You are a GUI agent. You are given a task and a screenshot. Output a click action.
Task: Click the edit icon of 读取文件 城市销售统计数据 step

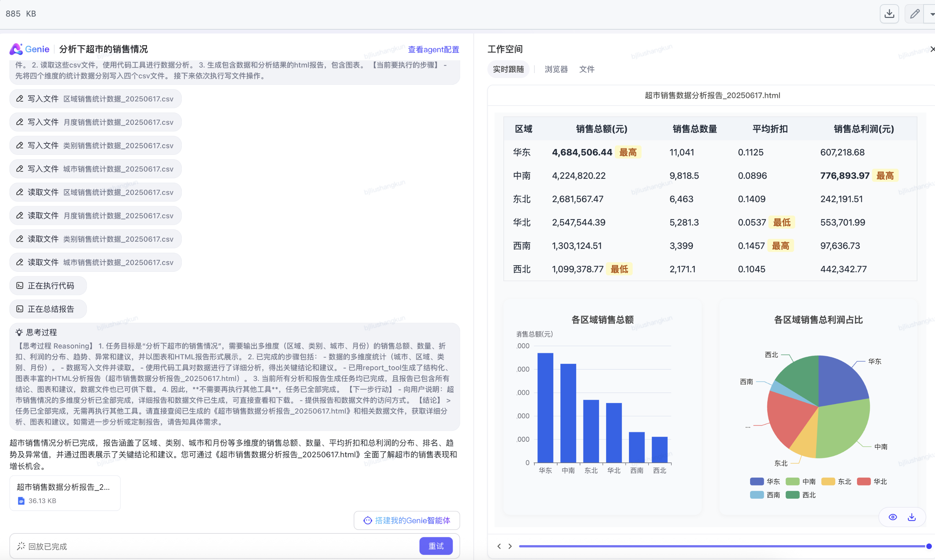click(x=20, y=262)
